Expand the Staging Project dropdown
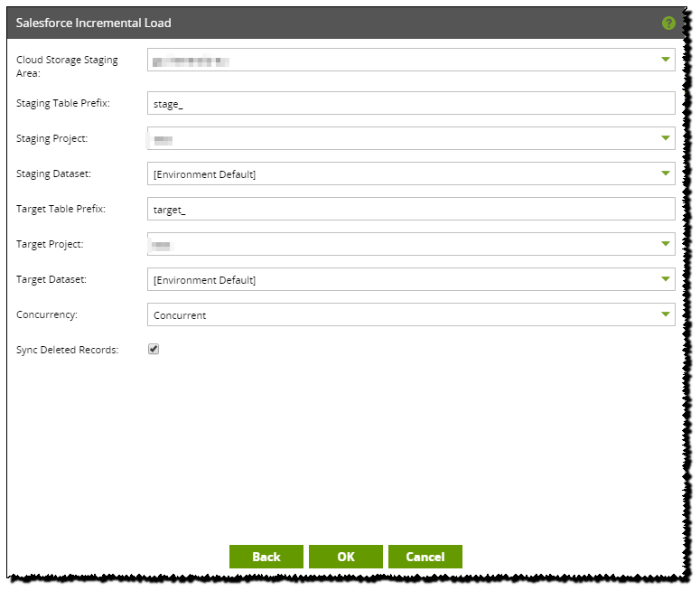This screenshot has height=591, width=700. click(x=411, y=138)
